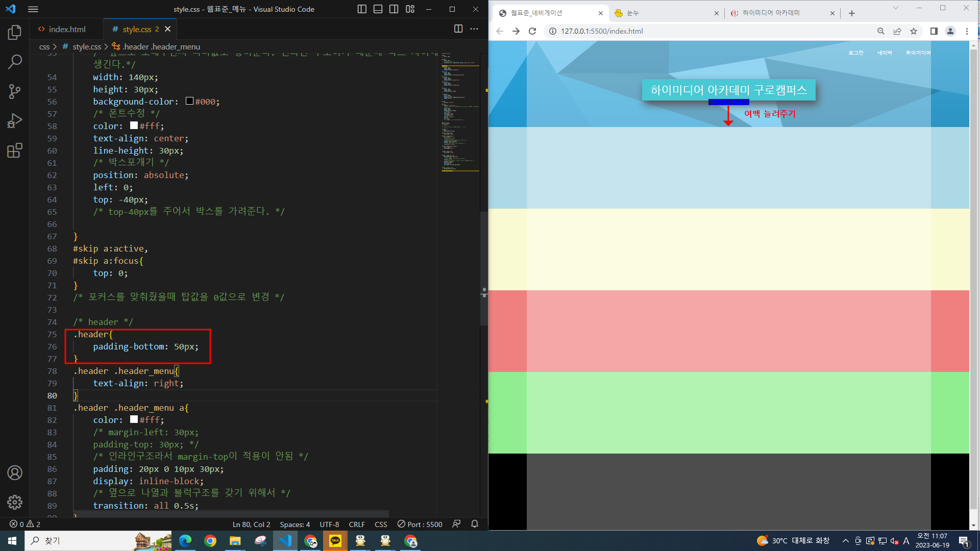Open the CSS language mode selector
The image size is (980, 551).
coord(380,524)
